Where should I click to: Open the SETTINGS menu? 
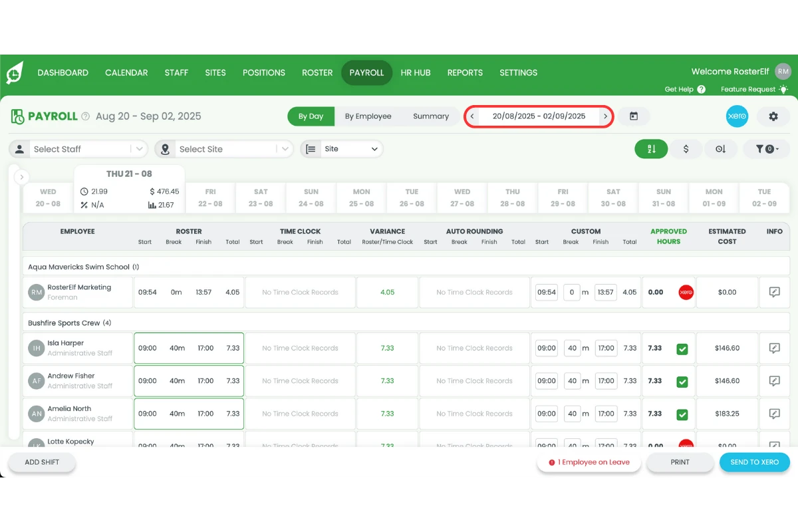(x=518, y=72)
